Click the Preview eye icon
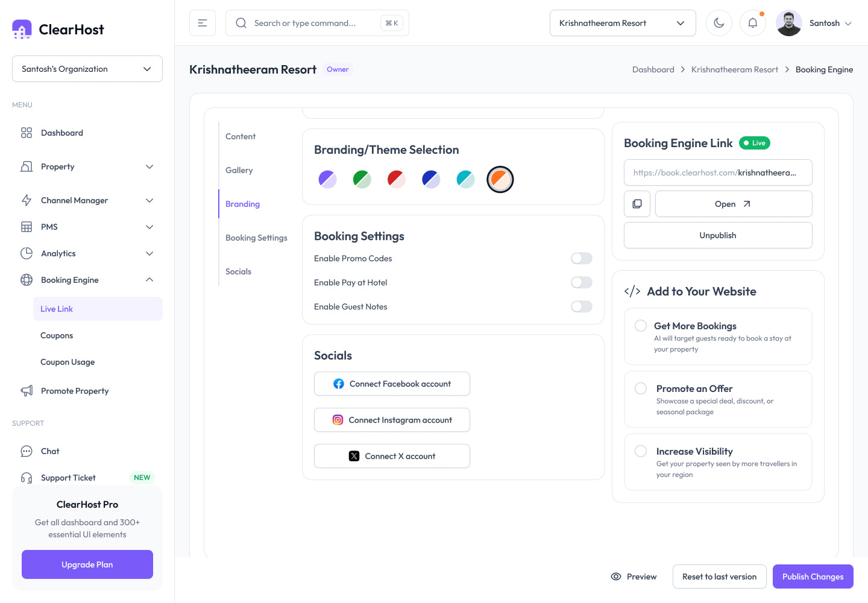 [x=616, y=576]
